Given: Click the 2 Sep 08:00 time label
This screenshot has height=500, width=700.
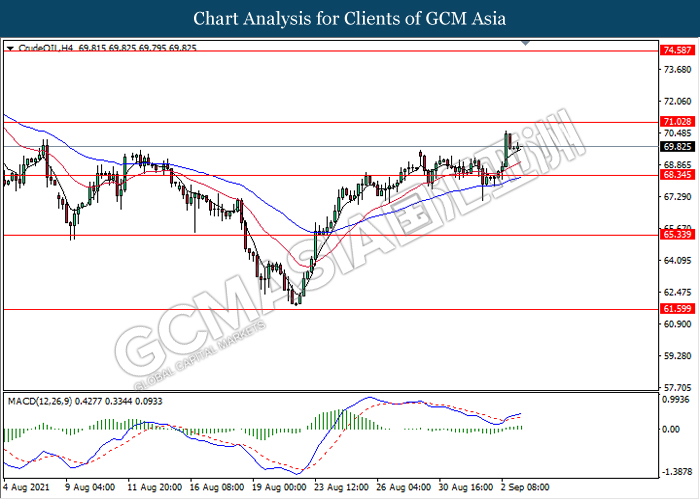Looking at the screenshot, I should pyautogui.click(x=525, y=487).
